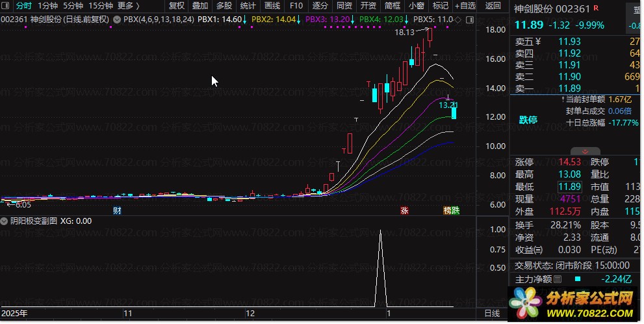Click the 开资 toolbar button
The width and height of the screenshot is (644, 324).
(368, 6)
